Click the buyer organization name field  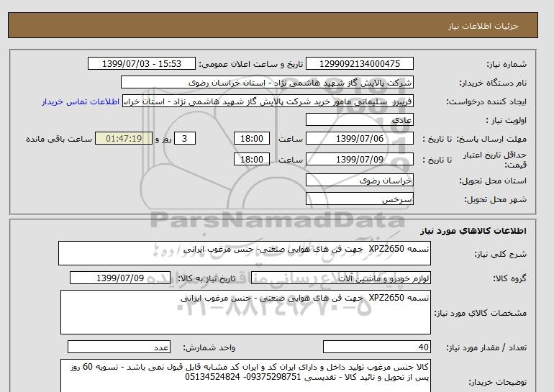268,83
